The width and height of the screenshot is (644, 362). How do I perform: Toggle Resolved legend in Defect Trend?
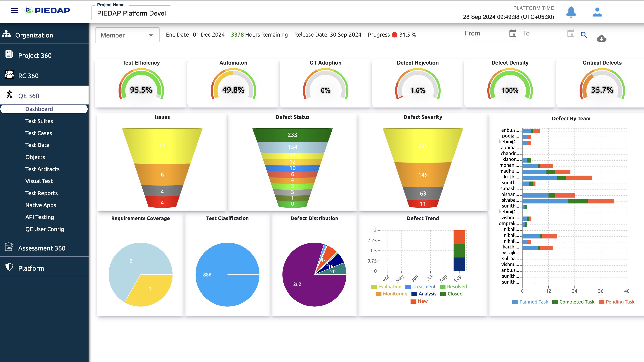pyautogui.click(x=453, y=286)
